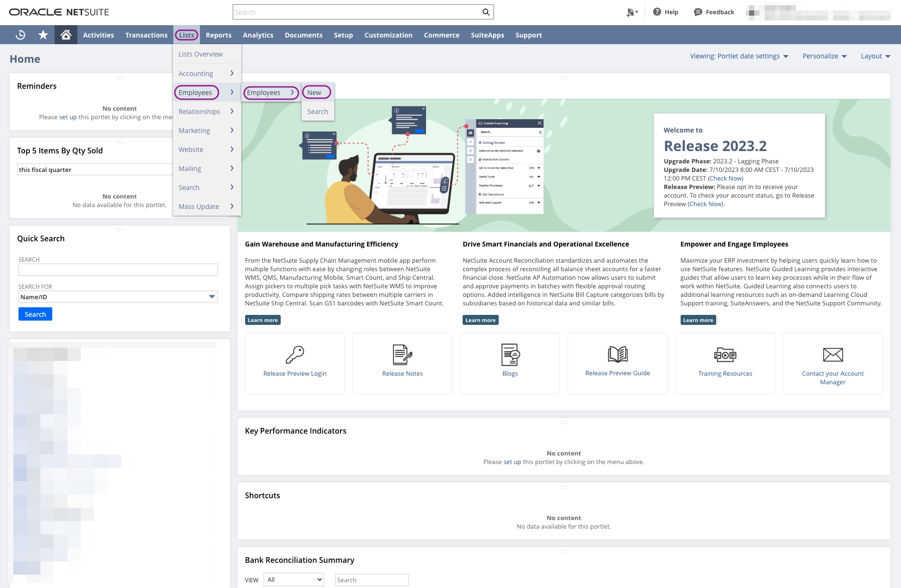Open the Activities menu
This screenshot has width=901, height=588.
98,35
